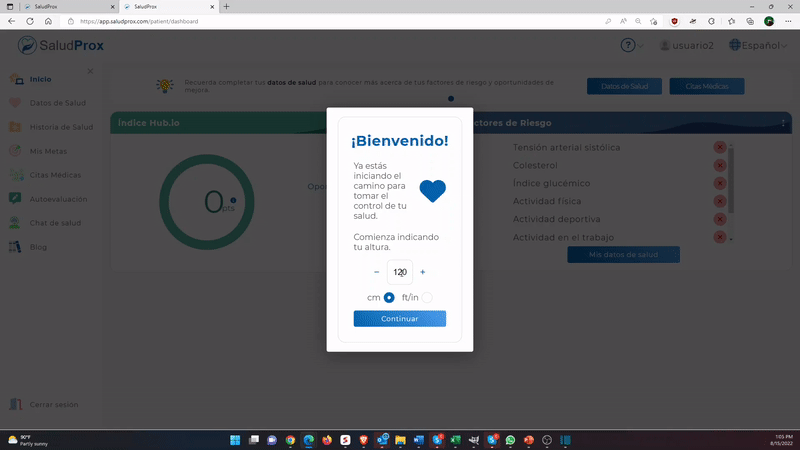Open the browser extensions puzzle icon
The height and width of the screenshot is (450, 800).
(711, 21)
